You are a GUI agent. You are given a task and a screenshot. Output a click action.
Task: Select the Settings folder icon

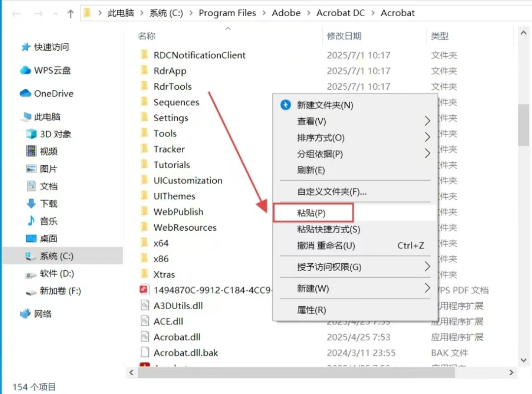pos(144,117)
